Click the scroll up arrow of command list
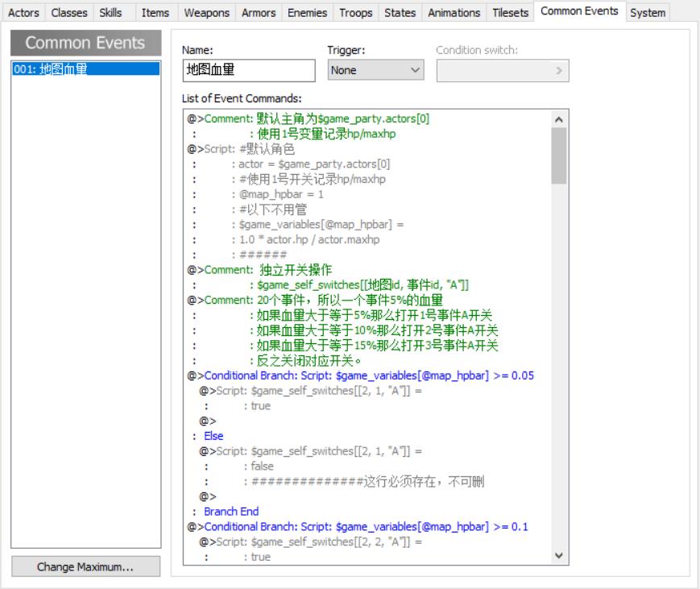The width and height of the screenshot is (700, 589). tap(559, 120)
